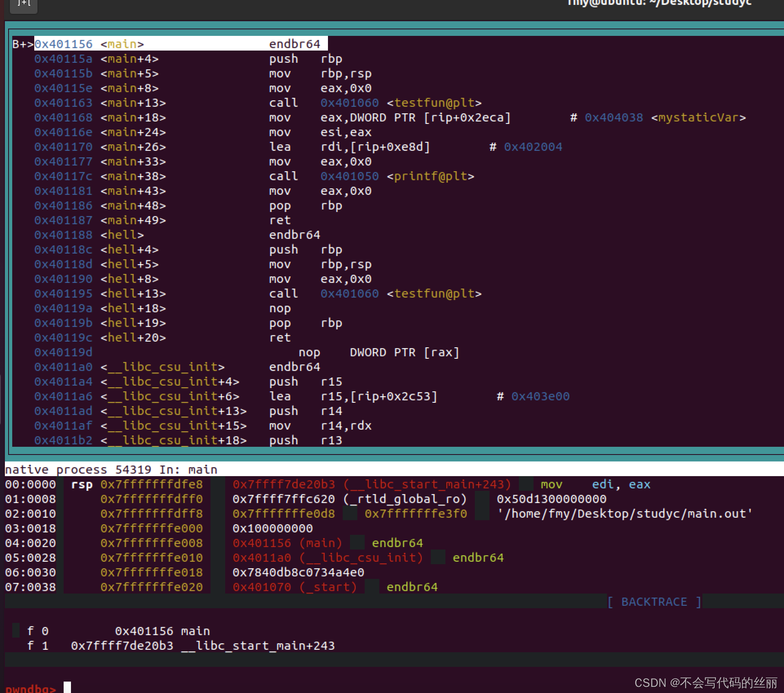Click the native process 54319 status line
Screen dimensions: 784x693
click(x=110, y=470)
